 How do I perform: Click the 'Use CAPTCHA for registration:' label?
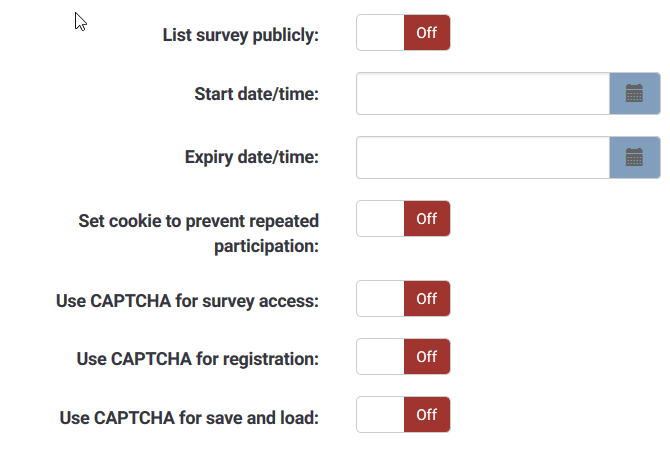click(197, 359)
